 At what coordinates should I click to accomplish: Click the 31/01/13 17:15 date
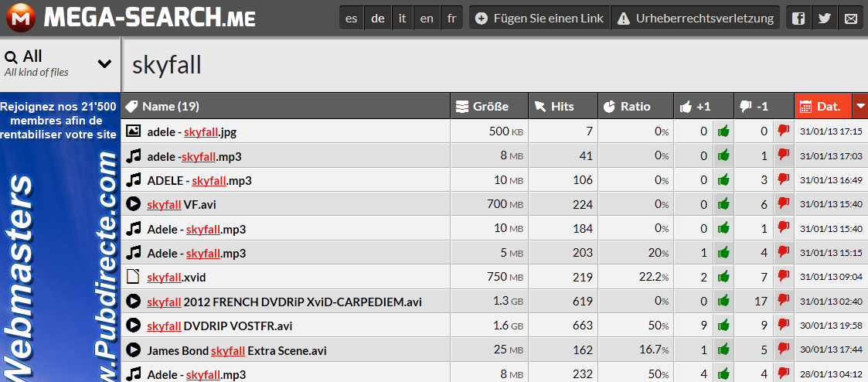tap(830, 131)
